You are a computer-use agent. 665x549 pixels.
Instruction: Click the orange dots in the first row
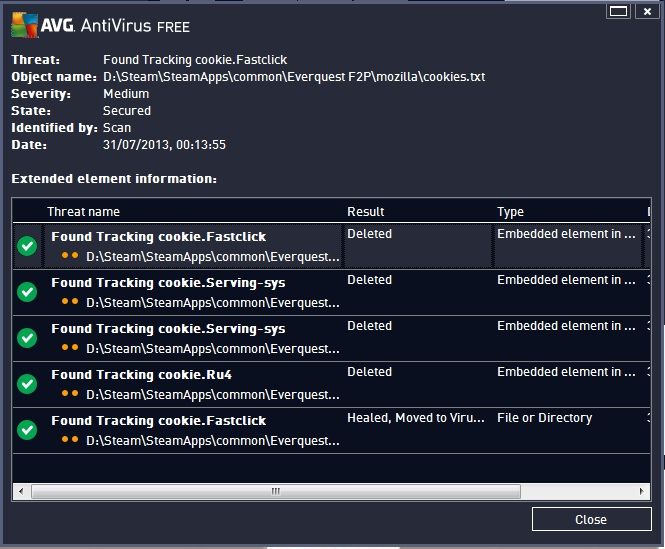coord(70,255)
